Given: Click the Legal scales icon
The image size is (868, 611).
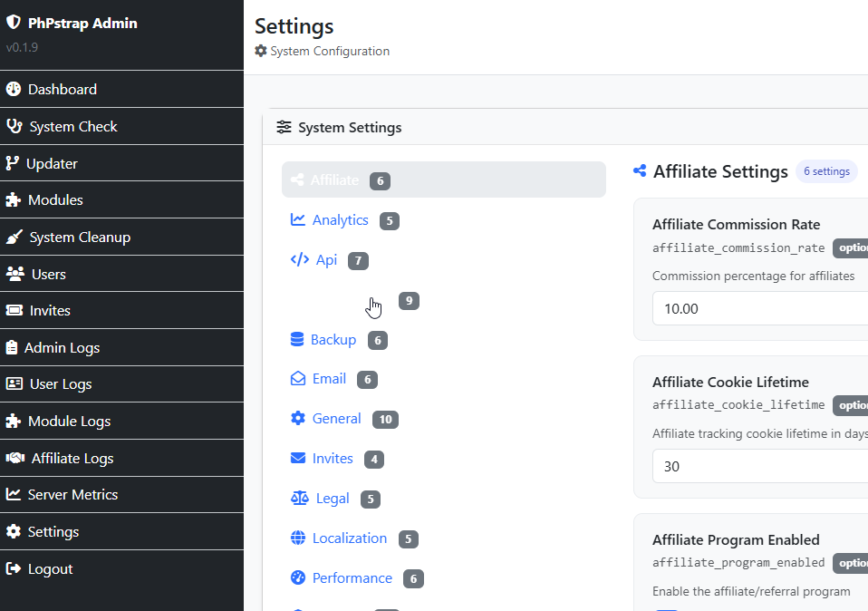Looking at the screenshot, I should [300, 498].
